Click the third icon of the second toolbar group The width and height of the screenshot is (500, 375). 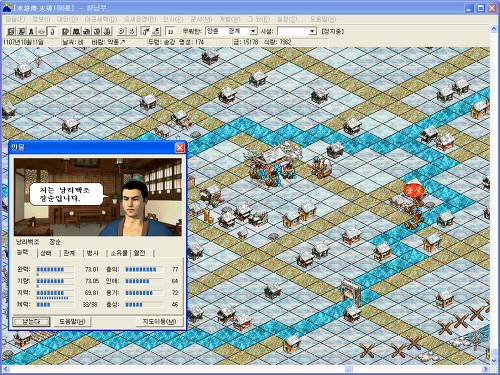tap(86, 31)
